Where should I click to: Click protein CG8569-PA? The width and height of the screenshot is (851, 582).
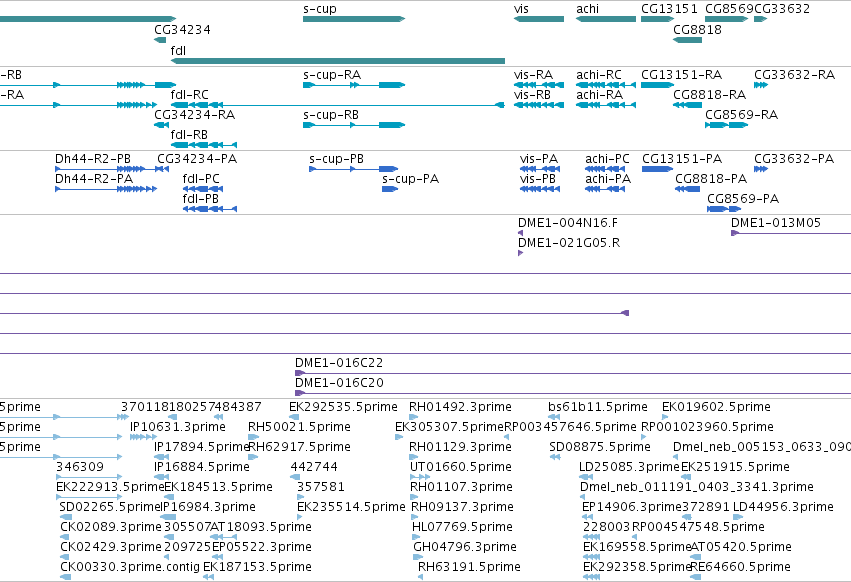[x=725, y=209]
